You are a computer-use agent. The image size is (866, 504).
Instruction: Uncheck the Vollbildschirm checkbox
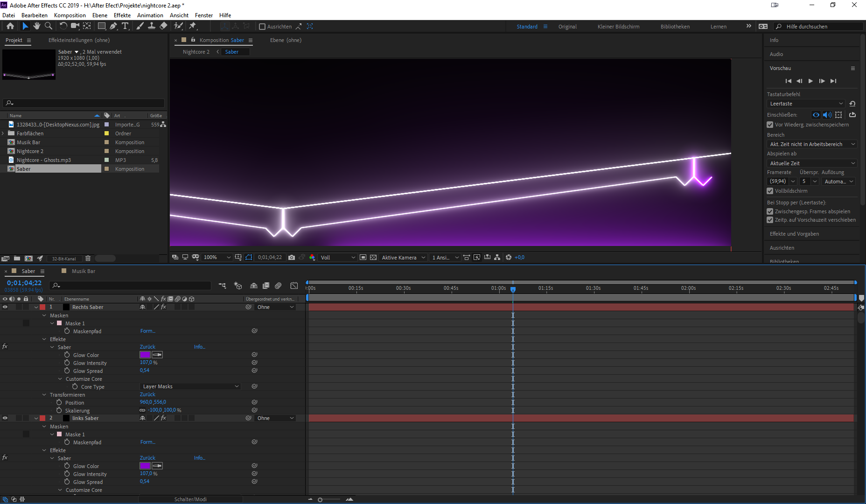[x=770, y=191]
